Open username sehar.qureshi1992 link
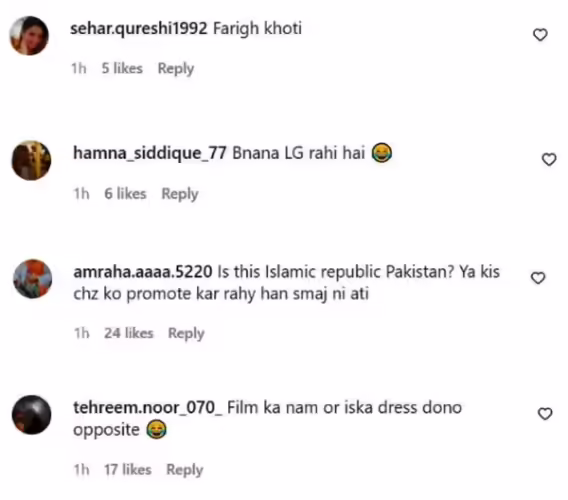This screenshot has width=568, height=500. [x=139, y=29]
